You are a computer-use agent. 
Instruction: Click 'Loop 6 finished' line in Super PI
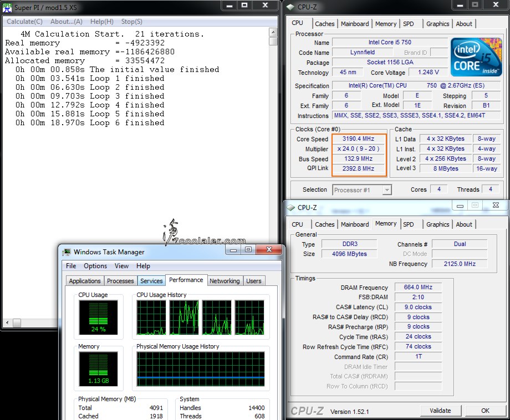coord(90,122)
